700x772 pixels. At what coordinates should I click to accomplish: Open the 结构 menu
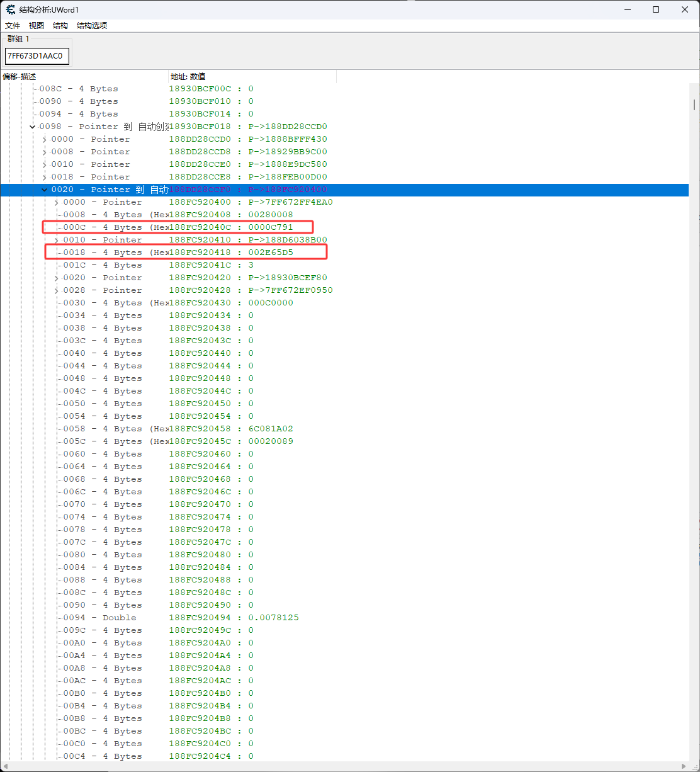[x=60, y=26]
